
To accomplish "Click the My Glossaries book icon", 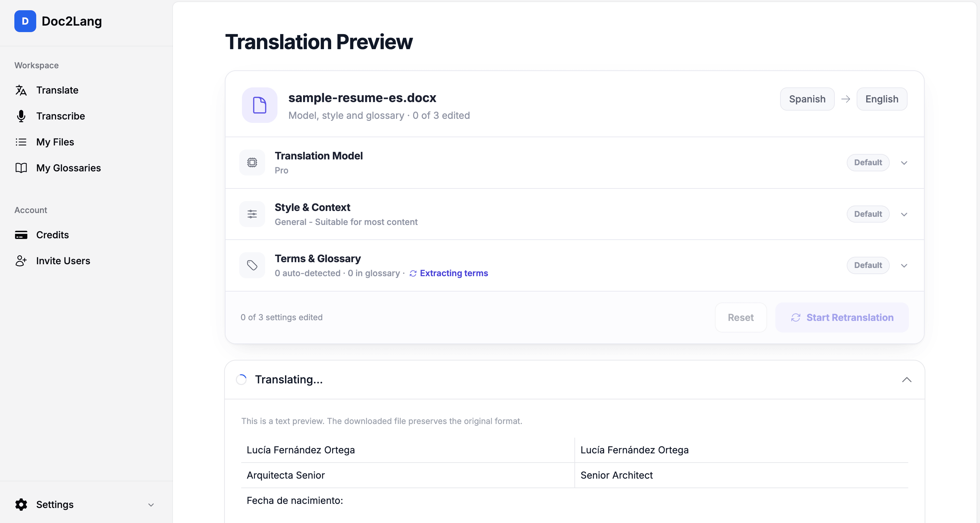I will pos(21,168).
